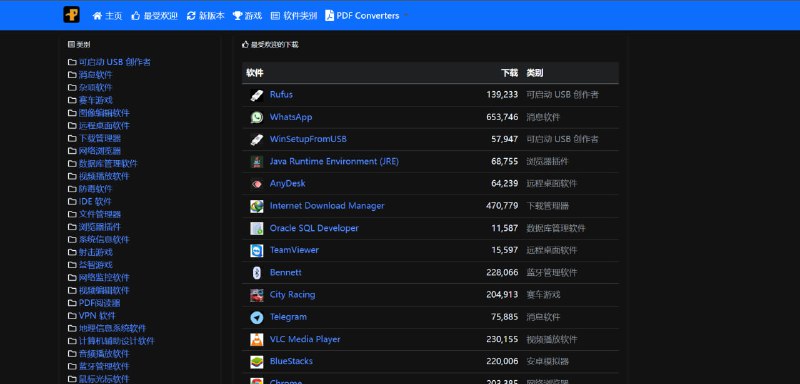
Task: Click the 653,746 download count for WhatsApp
Action: click(x=502, y=117)
